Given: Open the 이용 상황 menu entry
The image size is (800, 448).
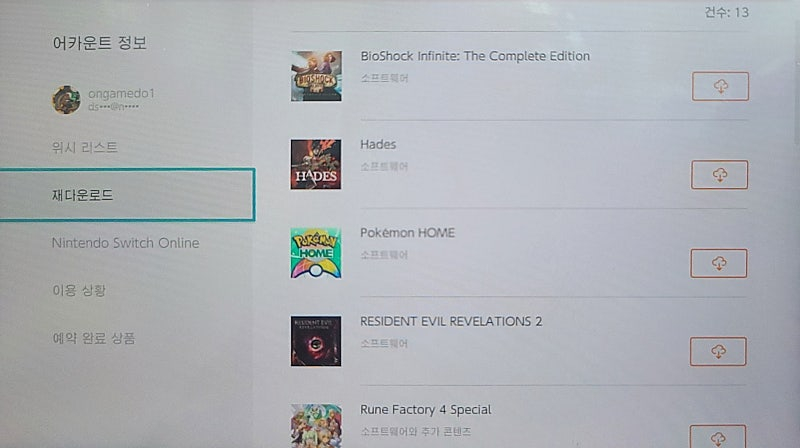Looking at the screenshot, I should 79,290.
